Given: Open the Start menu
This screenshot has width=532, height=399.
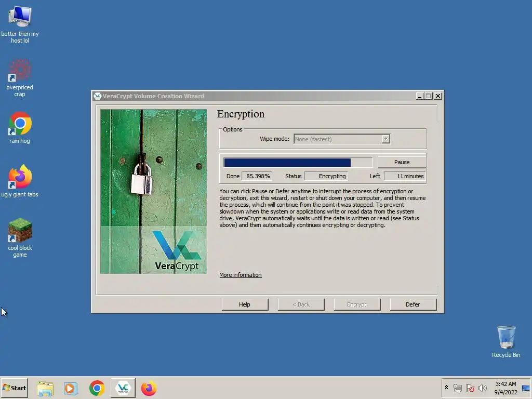Looking at the screenshot, I should [14, 388].
